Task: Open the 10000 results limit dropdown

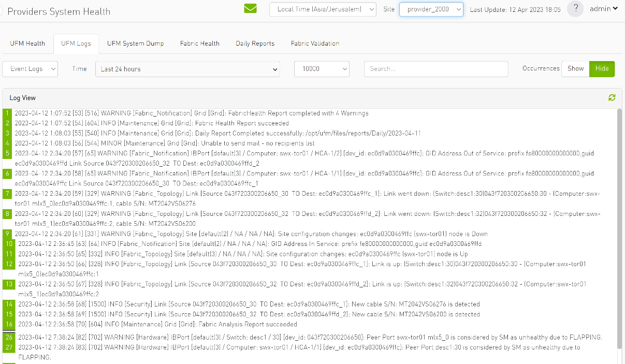Action: click(321, 68)
